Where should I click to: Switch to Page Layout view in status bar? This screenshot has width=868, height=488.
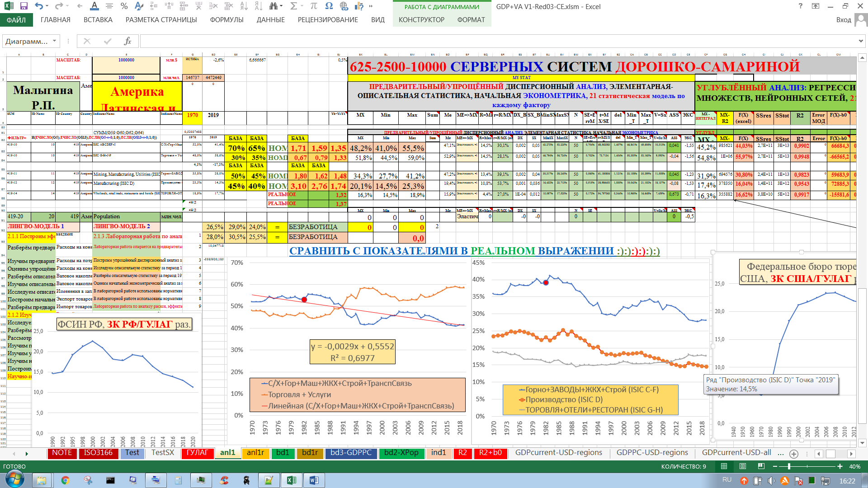pos(742,466)
